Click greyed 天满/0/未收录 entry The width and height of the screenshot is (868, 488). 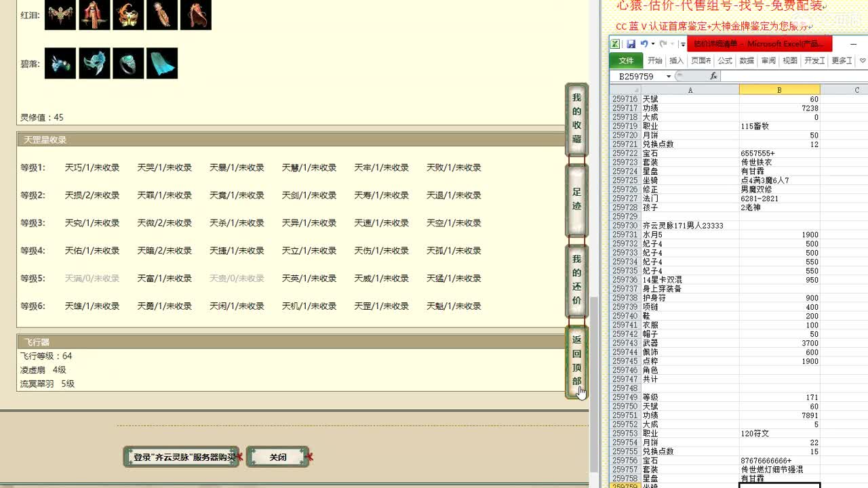[92, 279]
